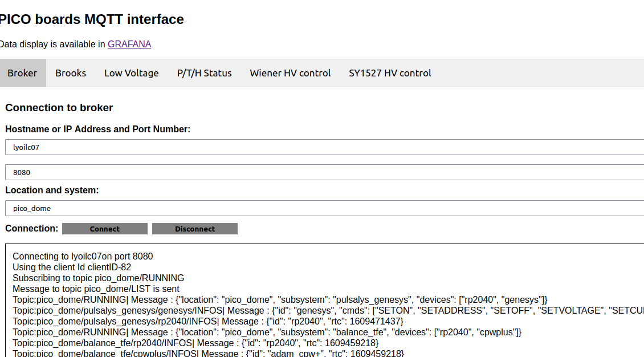This screenshot has height=357, width=644.
Task: Focus the port number field showing 8080
Action: [325, 172]
